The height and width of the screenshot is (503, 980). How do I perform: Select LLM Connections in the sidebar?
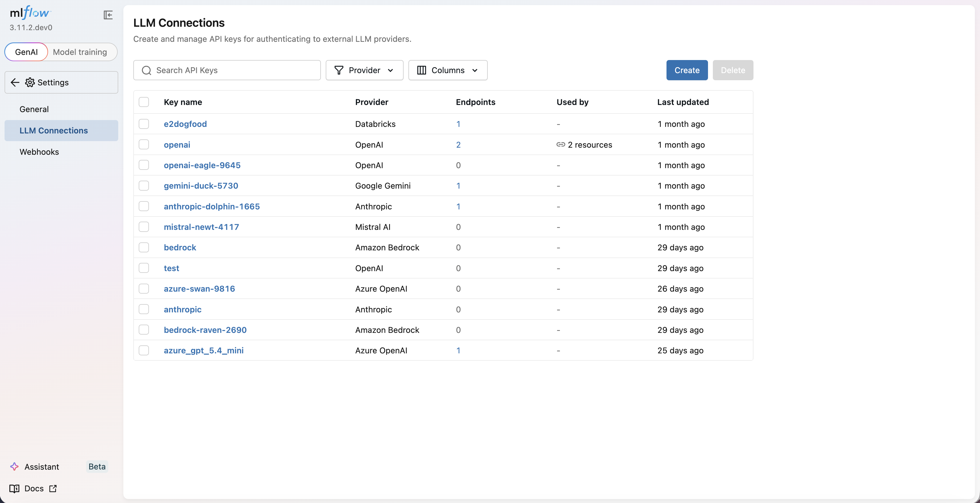click(x=61, y=131)
